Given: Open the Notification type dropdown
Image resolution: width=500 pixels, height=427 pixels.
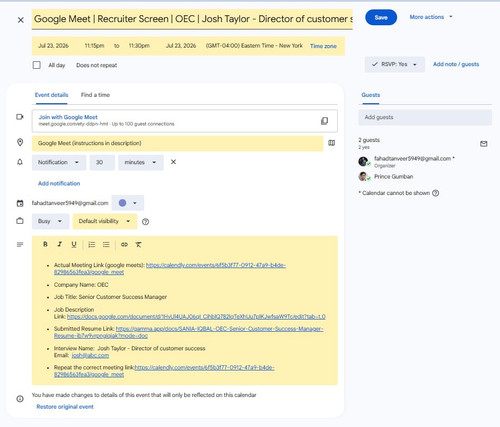Looking at the screenshot, I should pyautogui.click(x=59, y=162).
